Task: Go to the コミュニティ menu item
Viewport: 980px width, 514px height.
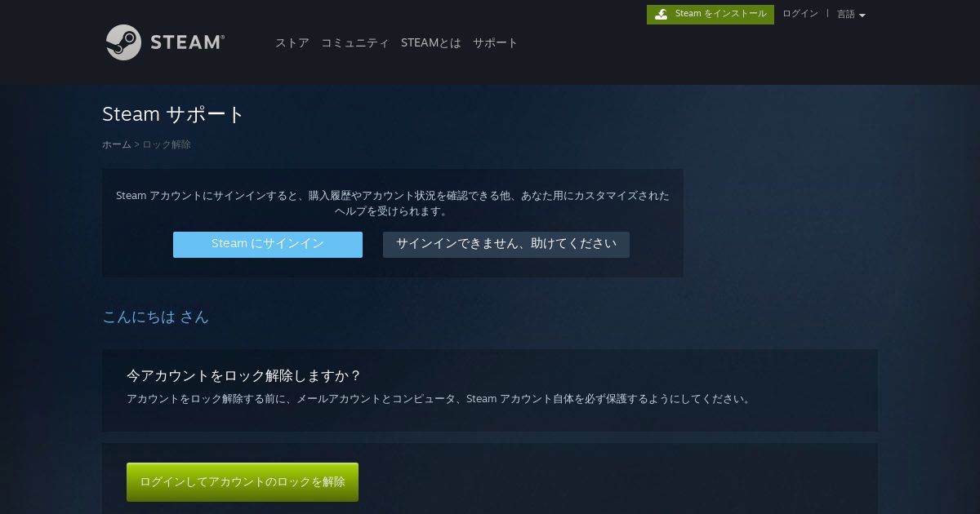Action: click(354, 42)
